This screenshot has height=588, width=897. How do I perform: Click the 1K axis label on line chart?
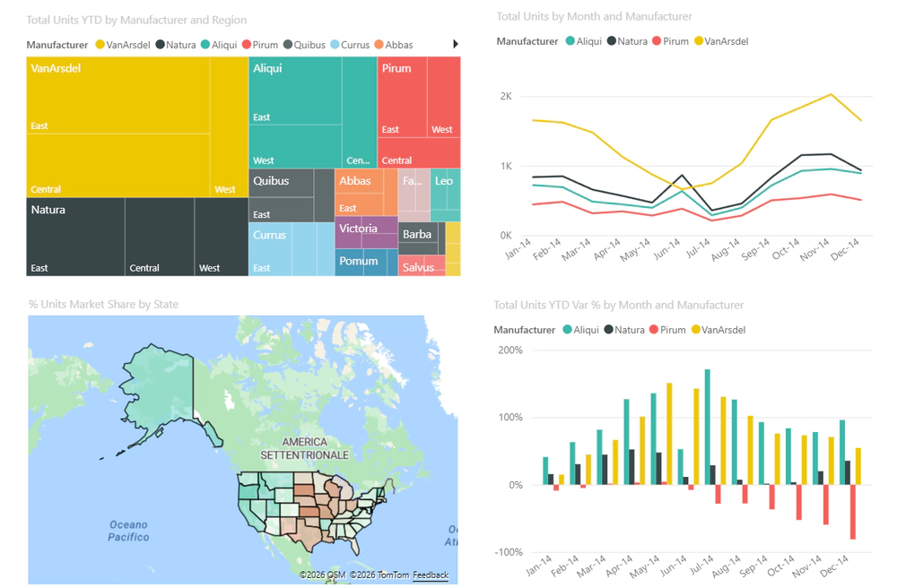[506, 167]
